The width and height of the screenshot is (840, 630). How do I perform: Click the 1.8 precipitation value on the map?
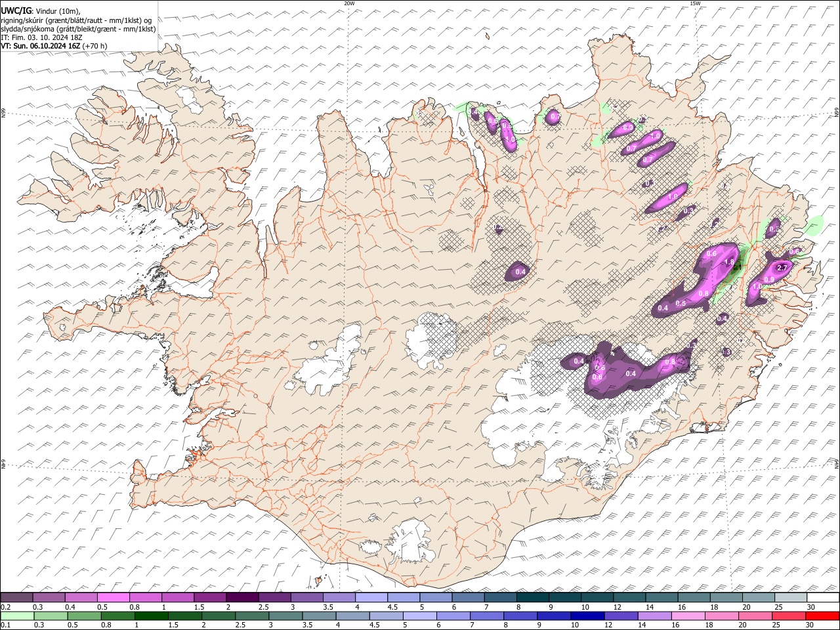pos(728,262)
